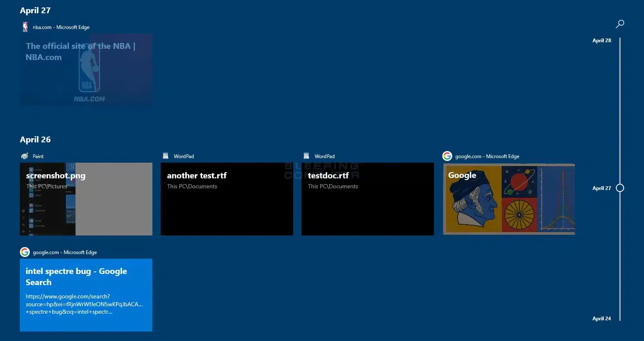Image resolution: width=644 pixels, height=341 pixels.
Task: Open the Timeline search
Action: pos(620,24)
